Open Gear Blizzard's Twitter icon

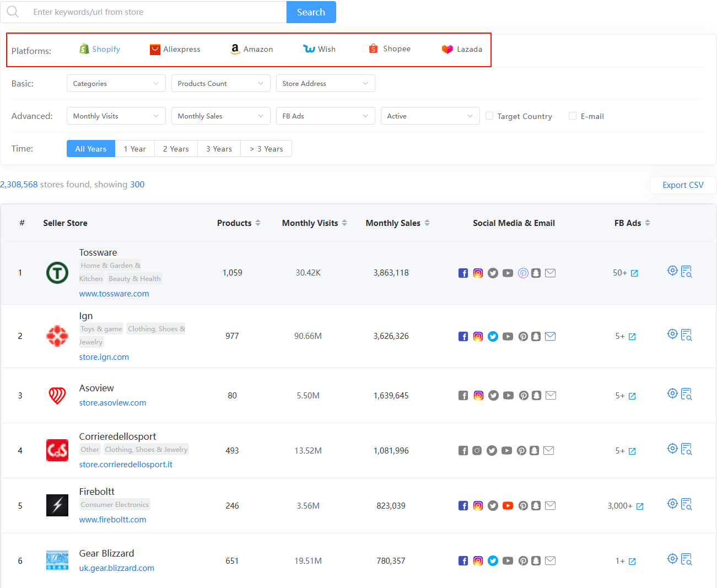tap(493, 560)
